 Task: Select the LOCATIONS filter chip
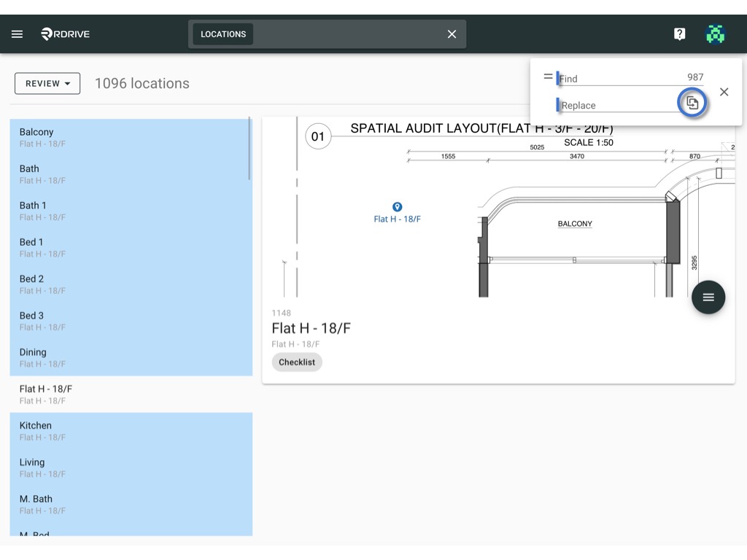click(x=223, y=34)
